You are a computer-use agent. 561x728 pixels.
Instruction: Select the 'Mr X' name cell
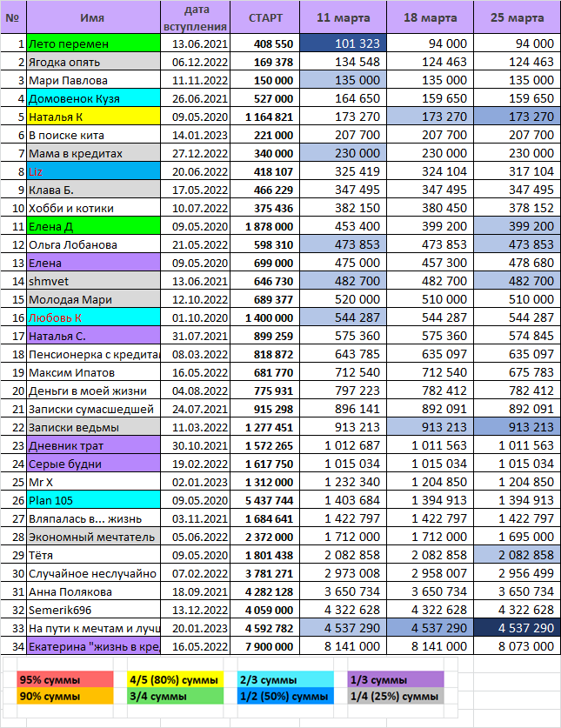point(93,482)
